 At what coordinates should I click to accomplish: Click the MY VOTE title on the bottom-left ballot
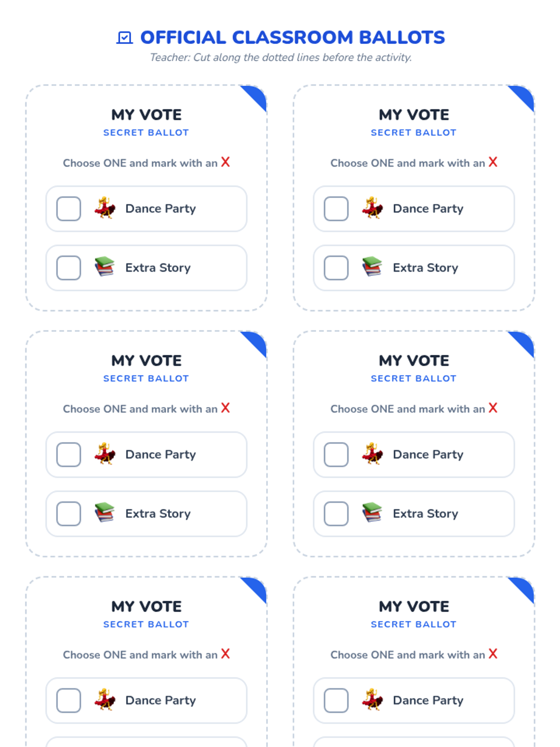[147, 606]
